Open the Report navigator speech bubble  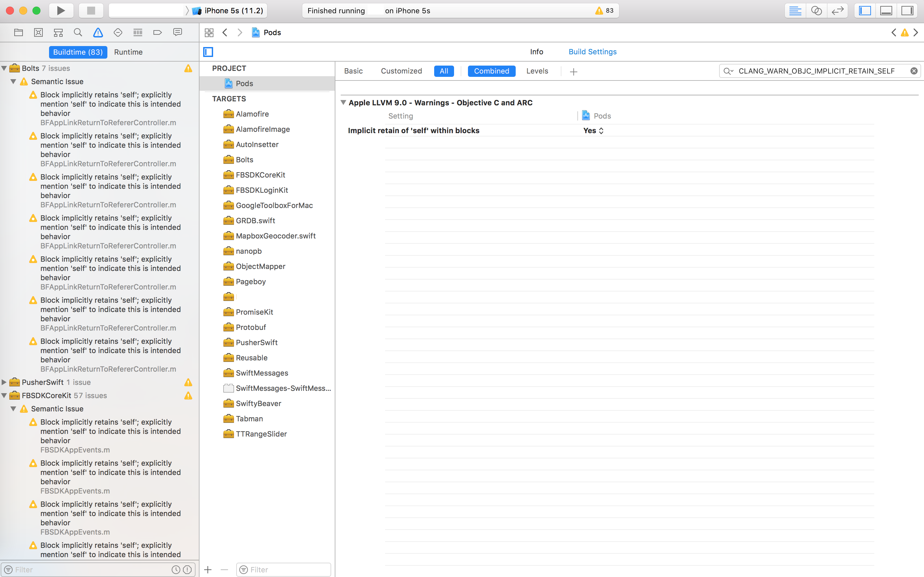(x=178, y=32)
